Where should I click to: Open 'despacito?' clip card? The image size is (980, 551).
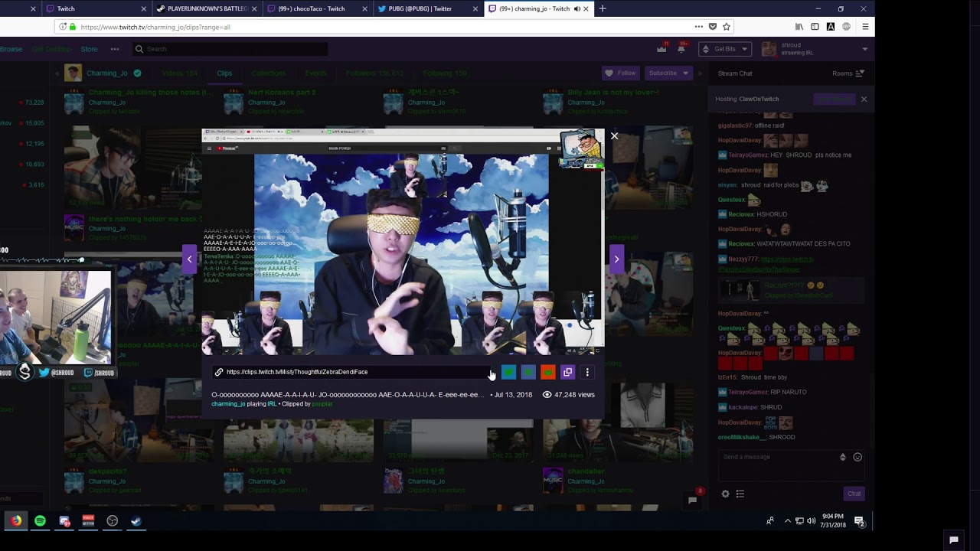tap(108, 471)
